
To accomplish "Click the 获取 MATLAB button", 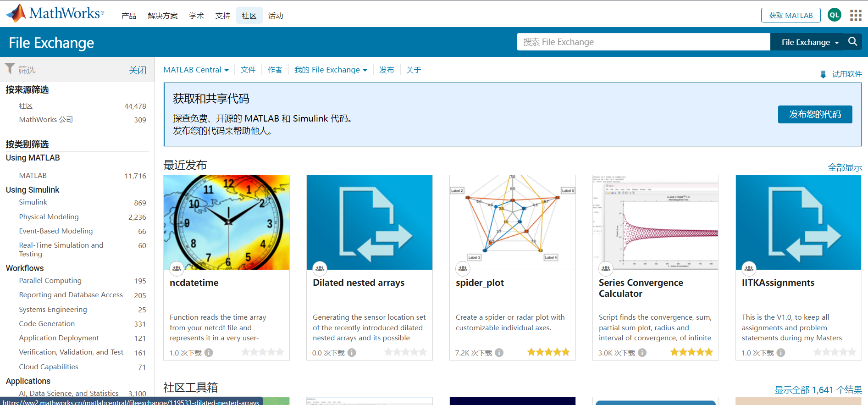I will coord(791,15).
